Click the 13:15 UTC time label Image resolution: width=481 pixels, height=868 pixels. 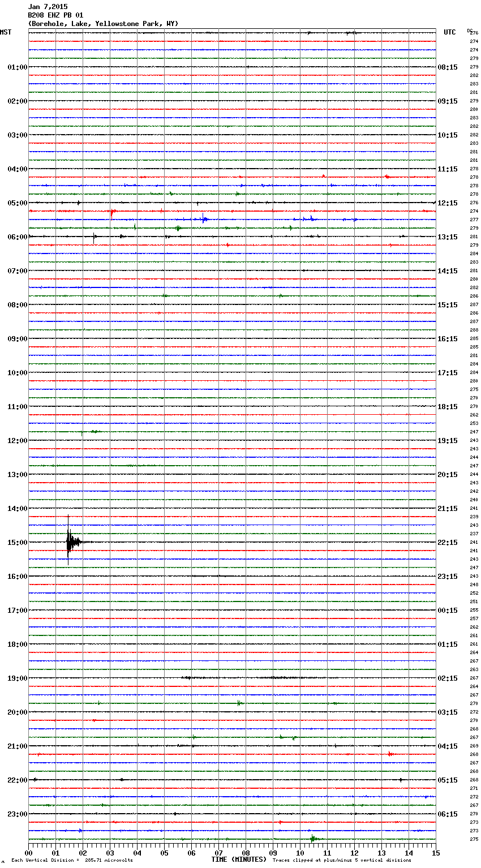point(448,237)
